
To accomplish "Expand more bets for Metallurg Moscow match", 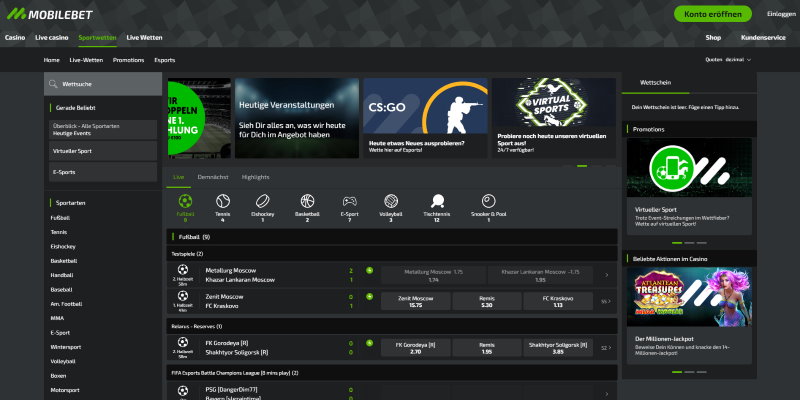I will tap(607, 275).
